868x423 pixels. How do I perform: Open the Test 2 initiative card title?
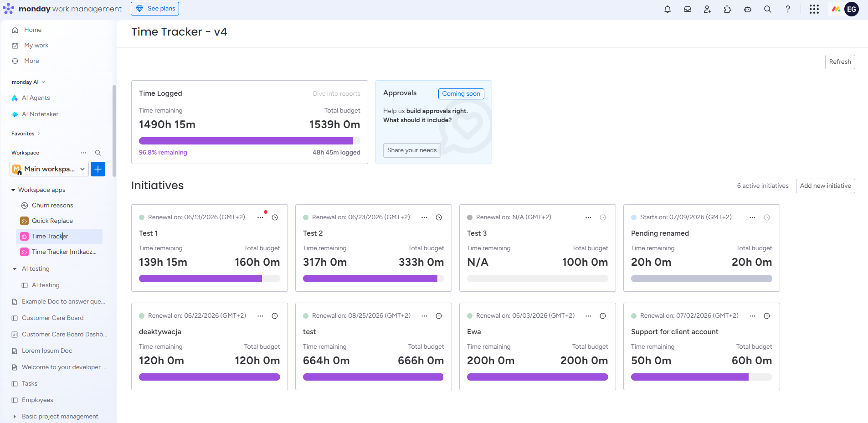(x=313, y=233)
